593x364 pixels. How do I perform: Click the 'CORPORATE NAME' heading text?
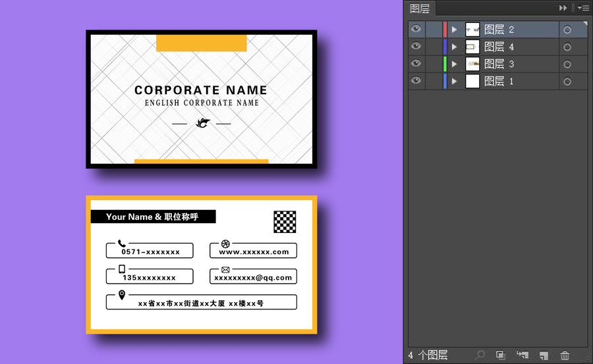(201, 90)
